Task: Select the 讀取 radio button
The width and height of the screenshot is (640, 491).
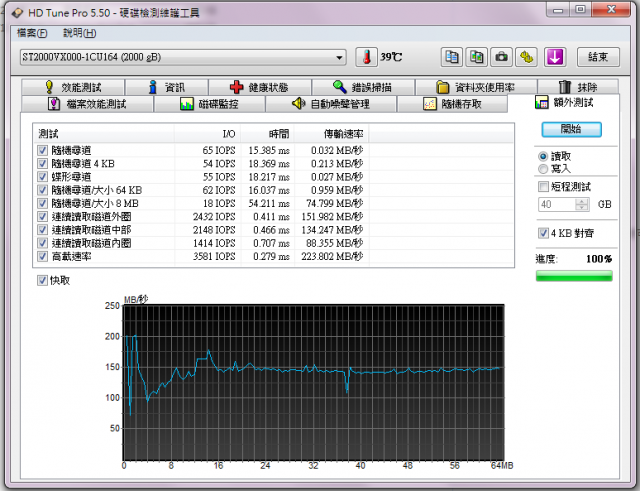Action: pos(543,156)
